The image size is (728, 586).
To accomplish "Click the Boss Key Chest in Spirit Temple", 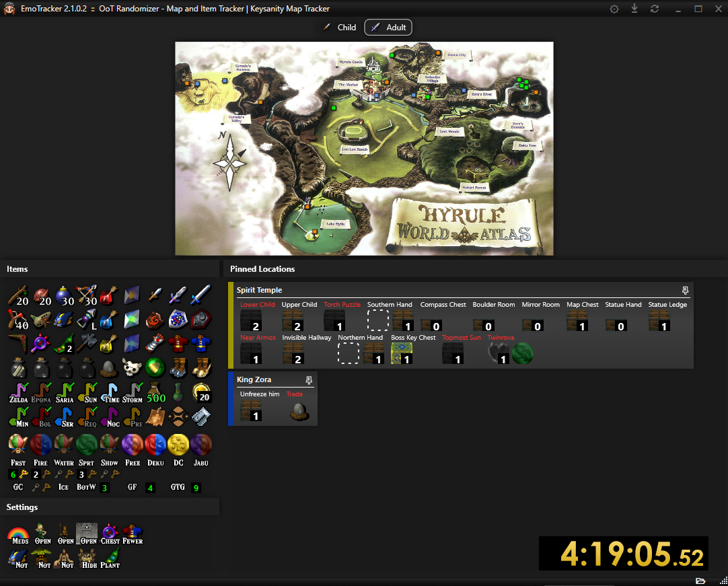I will pyautogui.click(x=402, y=353).
